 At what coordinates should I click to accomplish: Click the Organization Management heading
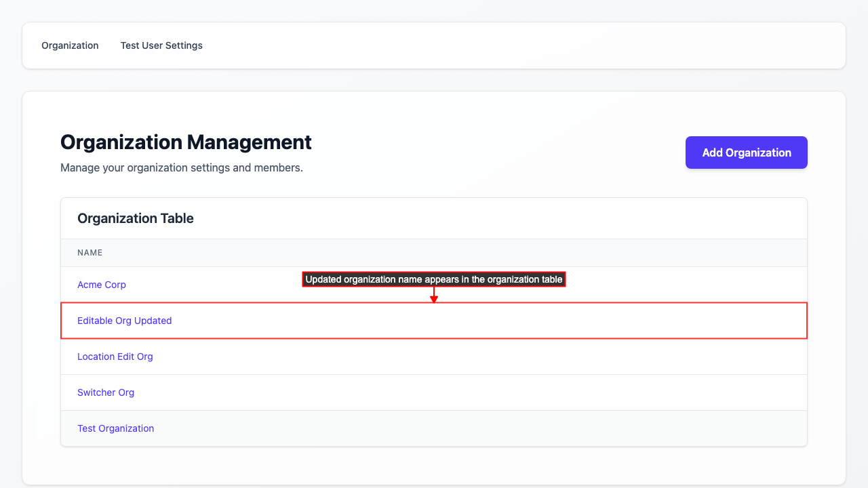pyautogui.click(x=186, y=142)
